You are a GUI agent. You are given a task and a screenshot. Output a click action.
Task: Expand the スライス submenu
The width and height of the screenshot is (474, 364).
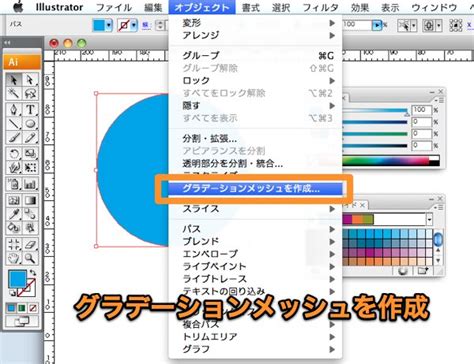point(255,209)
